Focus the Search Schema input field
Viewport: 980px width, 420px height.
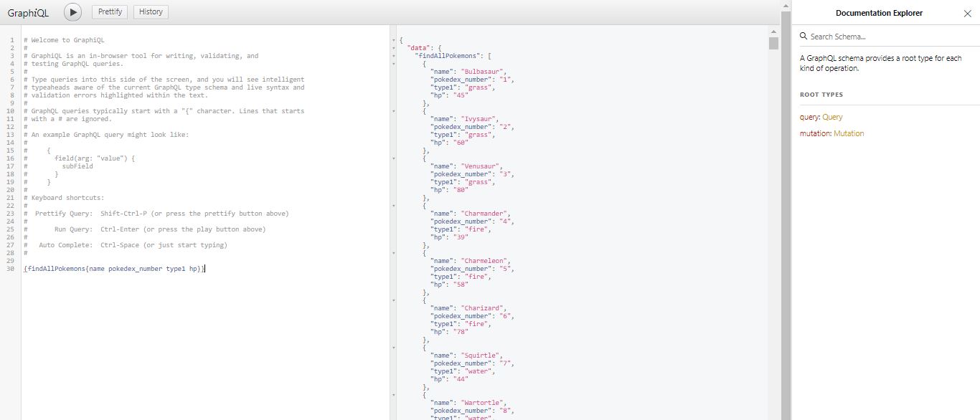(890, 37)
